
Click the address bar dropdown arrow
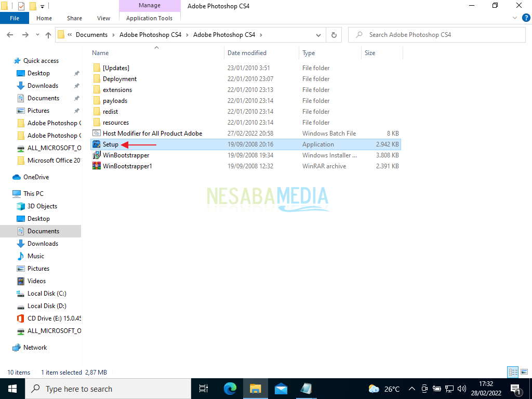tap(319, 34)
